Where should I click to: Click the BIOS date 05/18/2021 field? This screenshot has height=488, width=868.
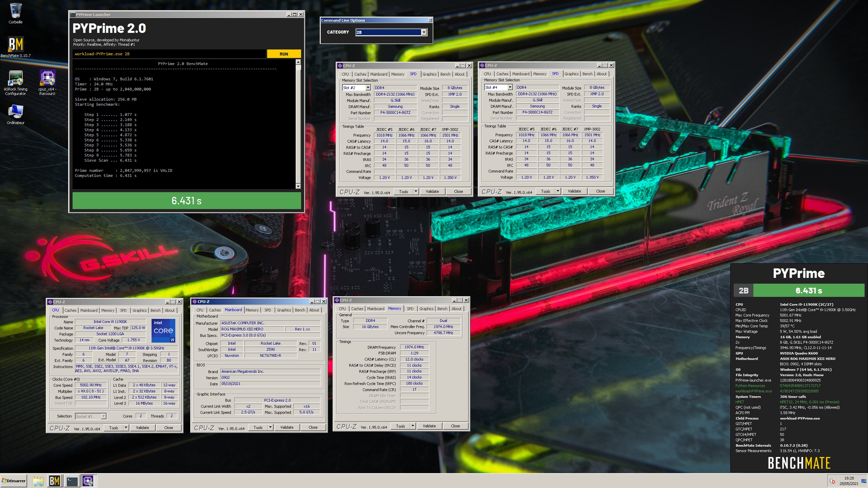270,384
